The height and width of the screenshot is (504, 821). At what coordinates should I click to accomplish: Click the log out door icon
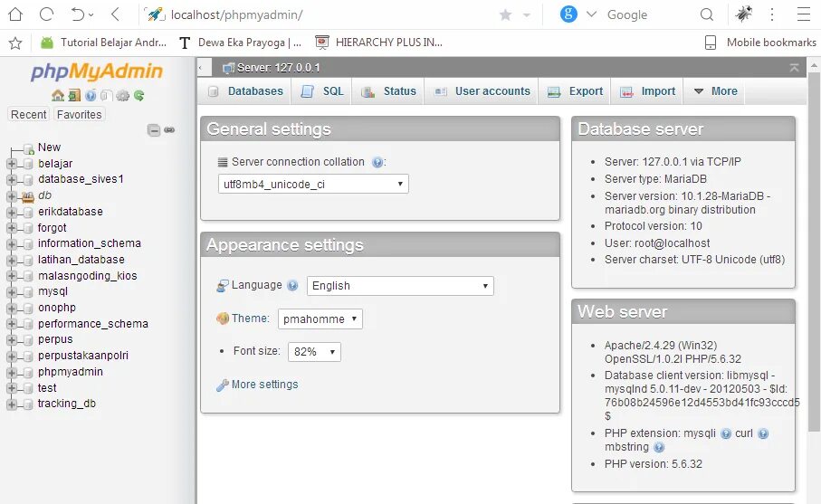coord(74,95)
